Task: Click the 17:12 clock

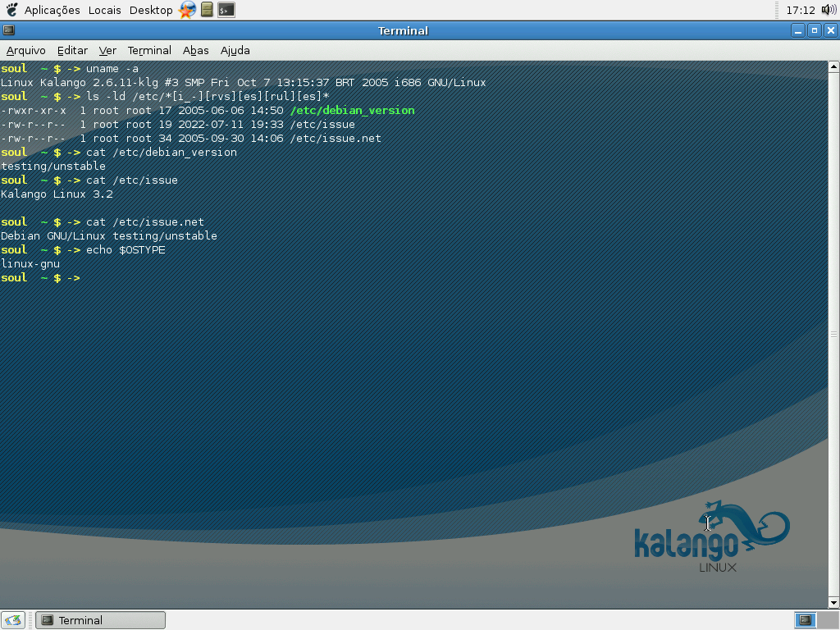Action: (x=801, y=10)
